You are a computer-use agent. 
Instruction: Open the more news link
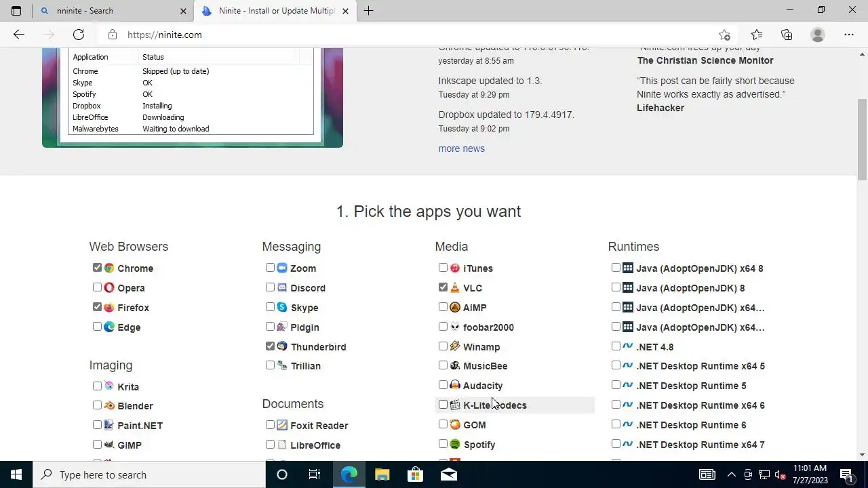click(x=461, y=148)
